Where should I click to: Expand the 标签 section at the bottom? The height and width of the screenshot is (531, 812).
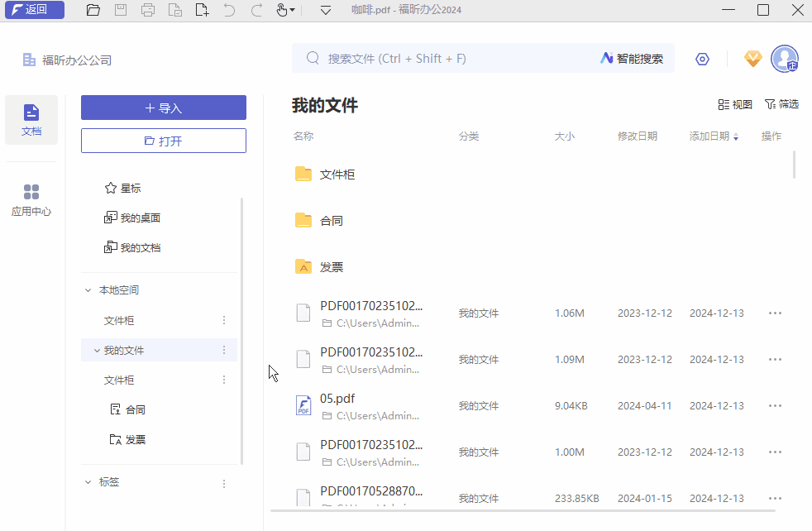88,481
